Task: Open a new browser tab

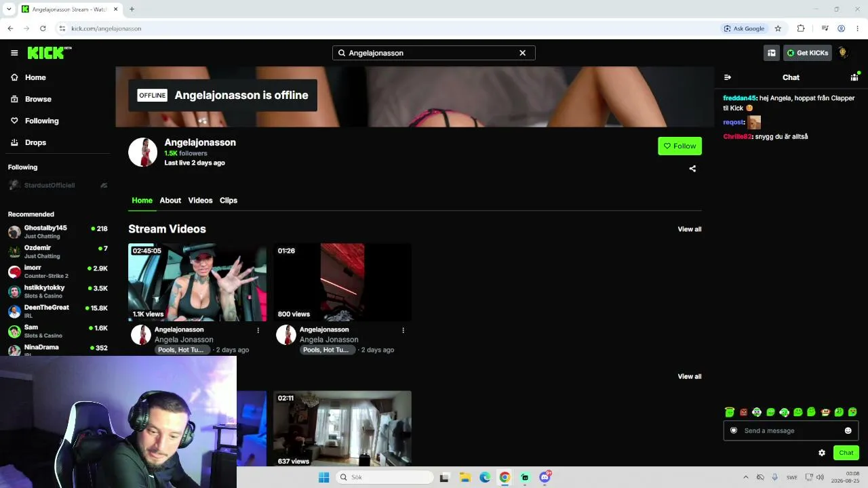Action: coord(132,9)
